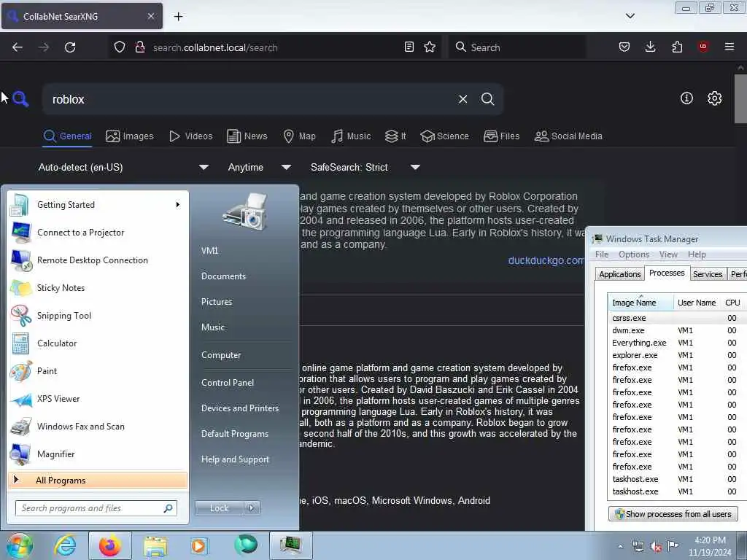
Task: Open Task Manager File menu
Action: (x=602, y=254)
